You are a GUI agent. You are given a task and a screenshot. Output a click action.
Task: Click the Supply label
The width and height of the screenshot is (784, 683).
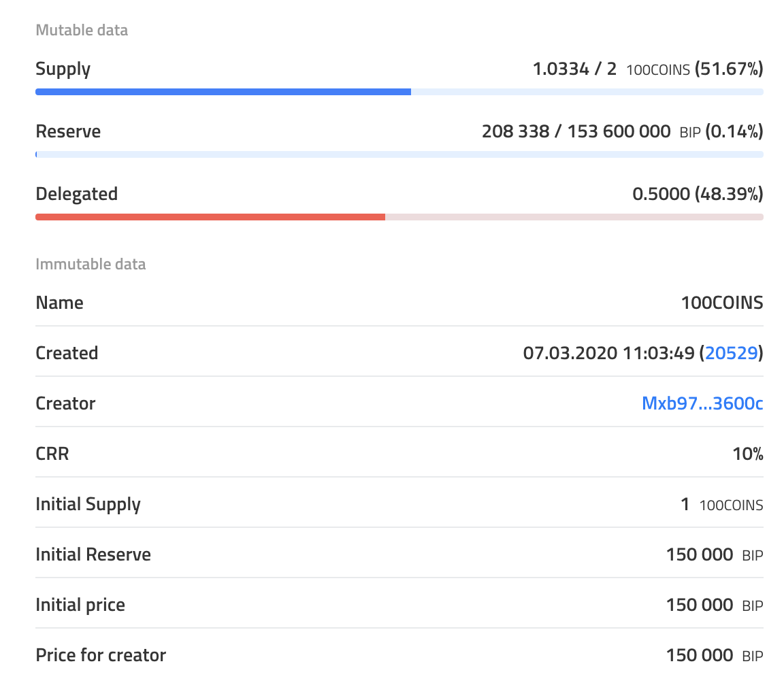point(63,69)
